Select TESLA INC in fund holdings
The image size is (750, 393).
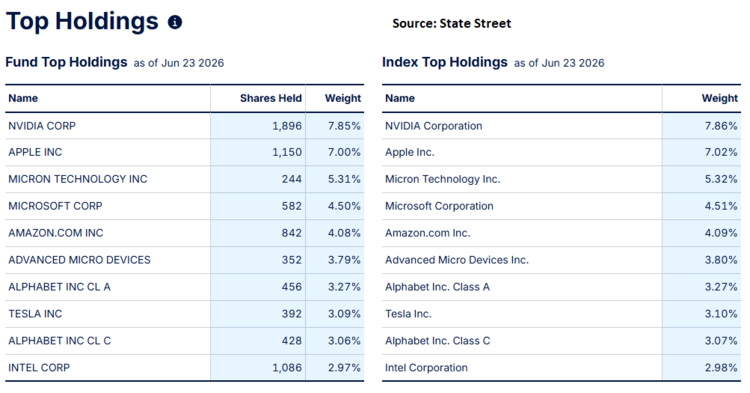point(35,314)
